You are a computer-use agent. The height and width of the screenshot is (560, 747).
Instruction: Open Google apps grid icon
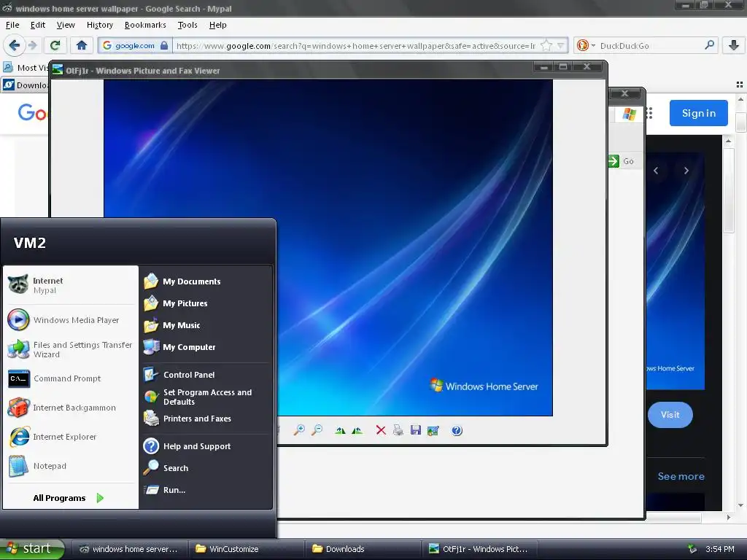tap(649, 113)
